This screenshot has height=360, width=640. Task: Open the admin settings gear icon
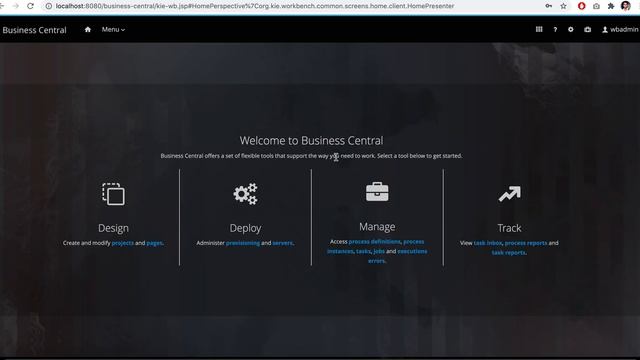(x=571, y=29)
